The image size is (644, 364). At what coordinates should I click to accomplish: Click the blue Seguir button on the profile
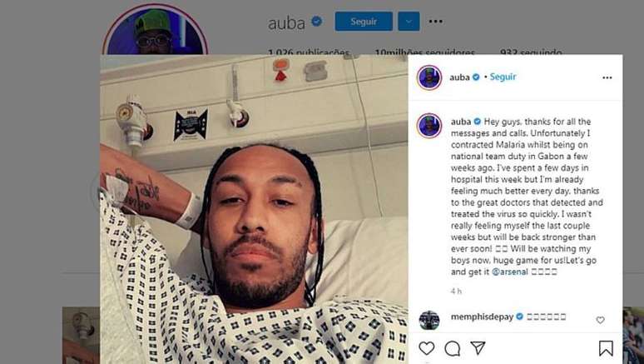(364, 22)
